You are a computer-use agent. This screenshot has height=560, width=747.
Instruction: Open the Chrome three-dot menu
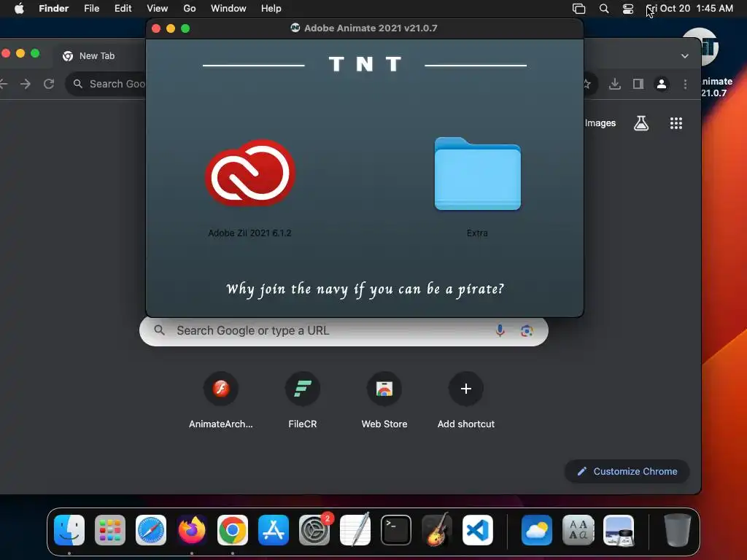tap(685, 85)
